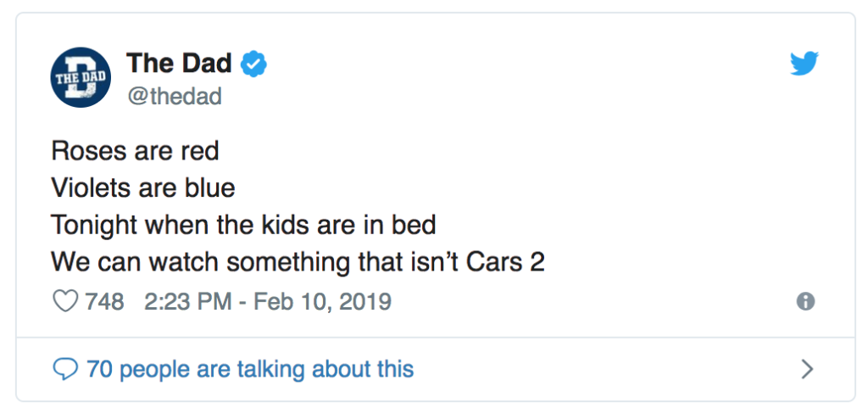Open The Dad display name

tap(179, 63)
